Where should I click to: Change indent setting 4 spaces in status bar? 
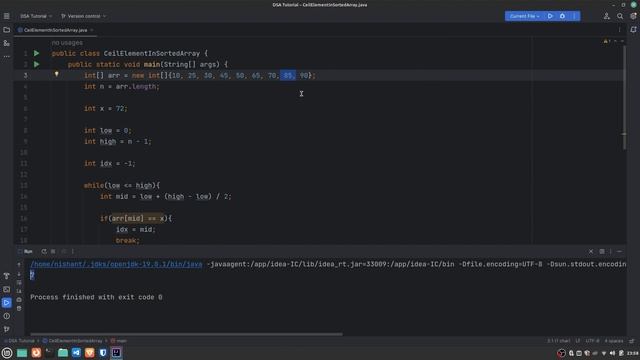click(614, 341)
